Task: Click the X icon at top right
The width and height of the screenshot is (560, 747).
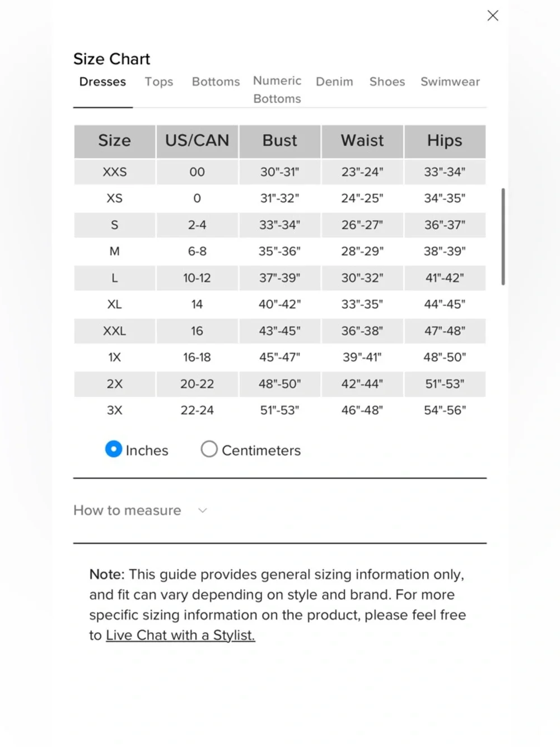Action: click(x=493, y=15)
